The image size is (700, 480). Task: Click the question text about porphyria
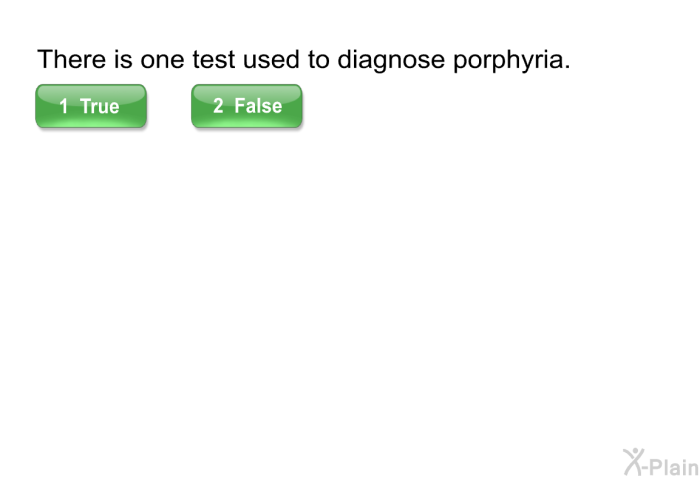tap(304, 60)
